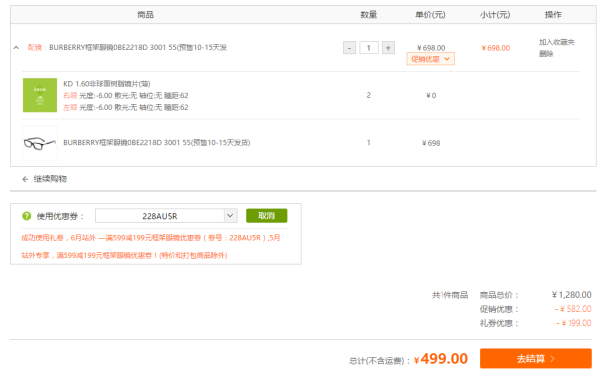Click the lens quantity value 2
This screenshot has height=379, width=600.
368,95
